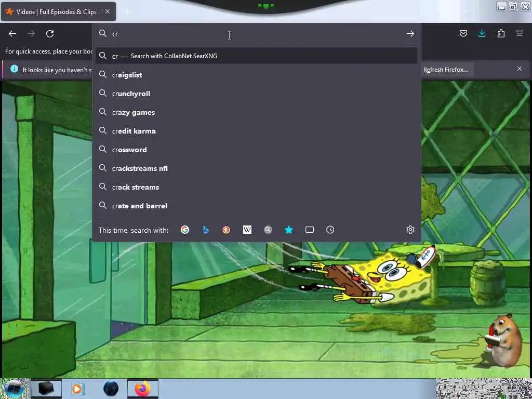Select the crazy games suggestion

(257, 112)
